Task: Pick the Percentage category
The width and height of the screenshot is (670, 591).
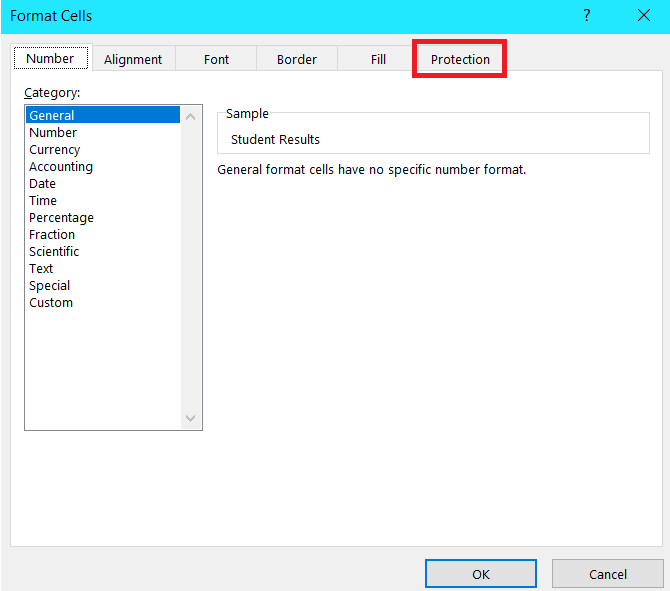Action: click(61, 217)
